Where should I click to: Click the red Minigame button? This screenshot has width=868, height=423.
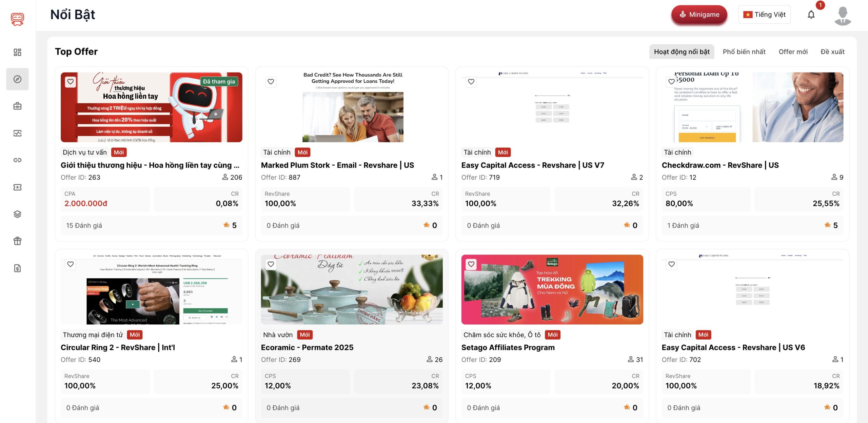699,15
